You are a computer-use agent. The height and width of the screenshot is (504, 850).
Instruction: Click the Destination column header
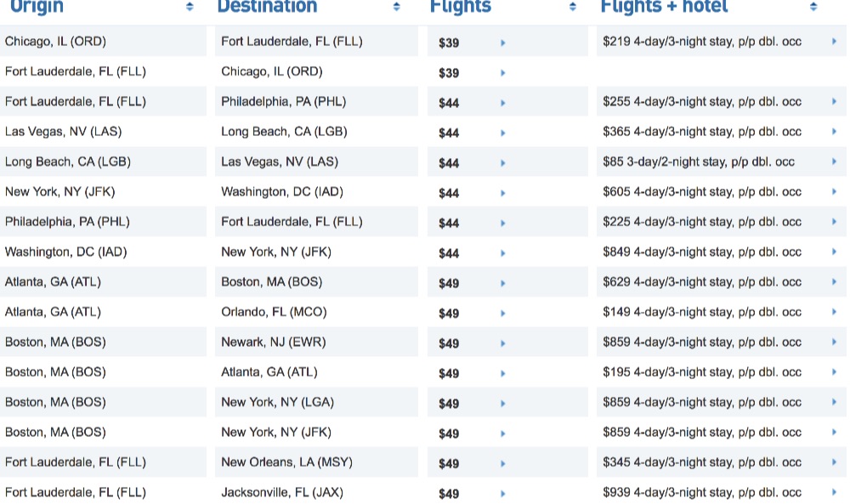267,7
